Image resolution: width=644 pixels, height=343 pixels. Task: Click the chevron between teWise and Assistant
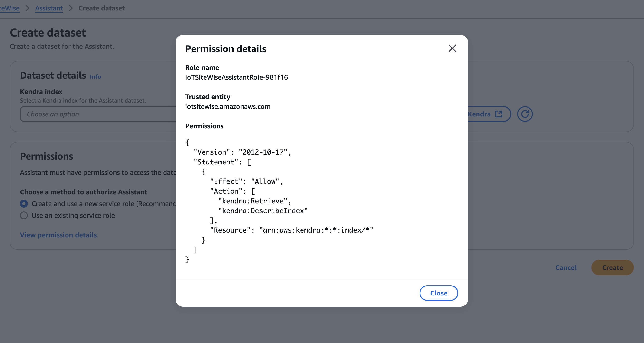(27, 8)
